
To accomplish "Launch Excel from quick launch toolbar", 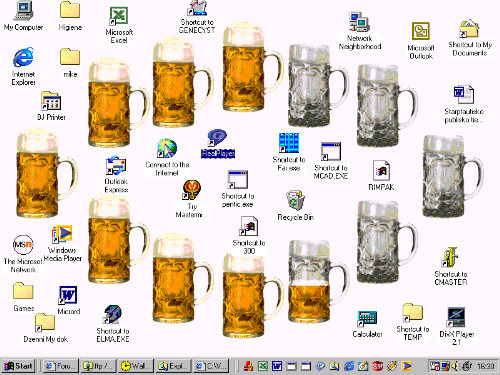I will 263,366.
